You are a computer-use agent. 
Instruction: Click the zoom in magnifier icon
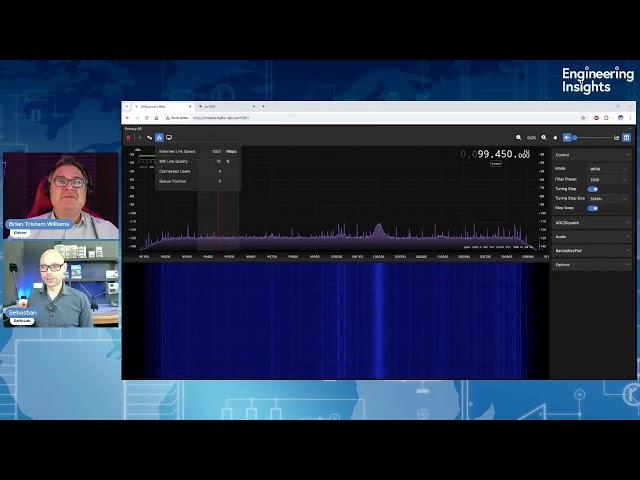tap(544, 137)
